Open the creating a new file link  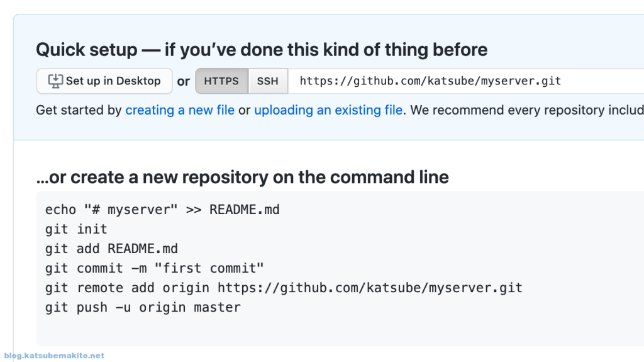(180, 110)
